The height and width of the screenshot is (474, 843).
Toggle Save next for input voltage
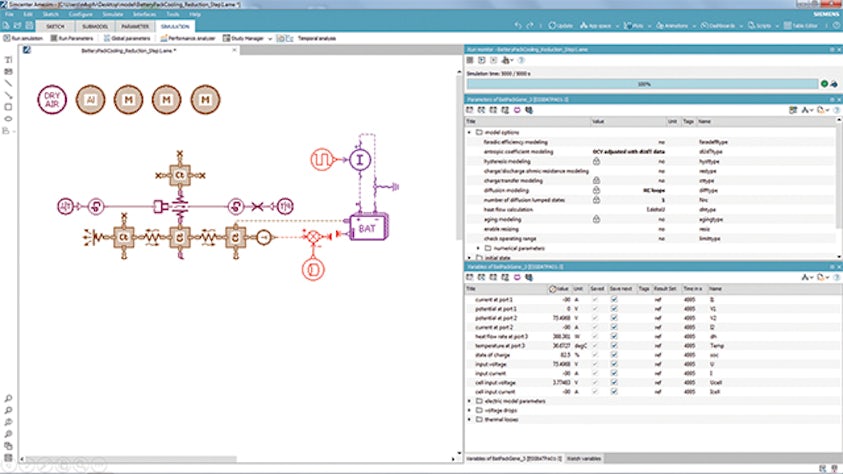tap(614, 364)
